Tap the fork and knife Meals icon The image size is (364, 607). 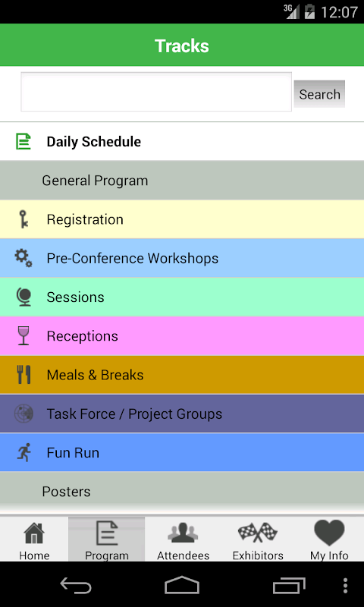tap(24, 375)
